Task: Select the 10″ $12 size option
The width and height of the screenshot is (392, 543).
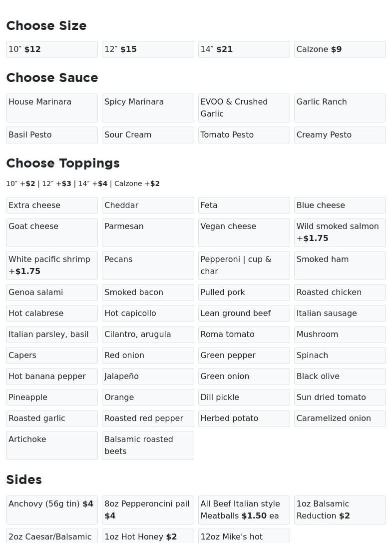Action: coord(52,49)
